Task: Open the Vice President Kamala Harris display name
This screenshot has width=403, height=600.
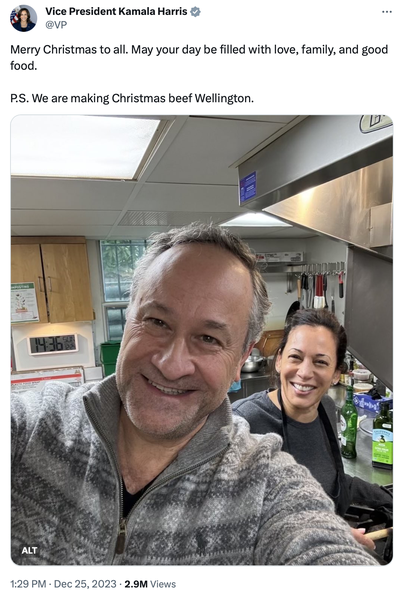Action: pos(116,11)
